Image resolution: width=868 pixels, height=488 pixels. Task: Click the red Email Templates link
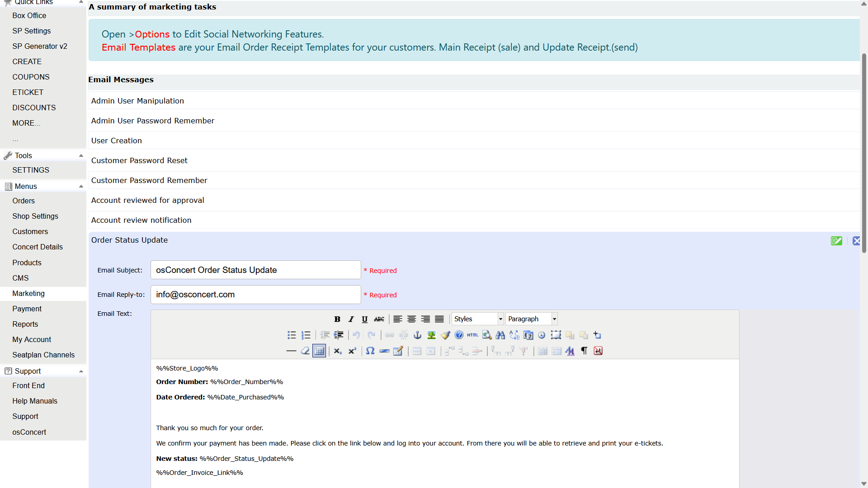[138, 47]
